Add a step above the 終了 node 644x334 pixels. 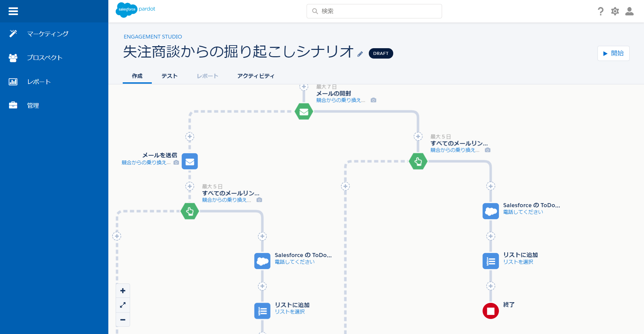491,286
